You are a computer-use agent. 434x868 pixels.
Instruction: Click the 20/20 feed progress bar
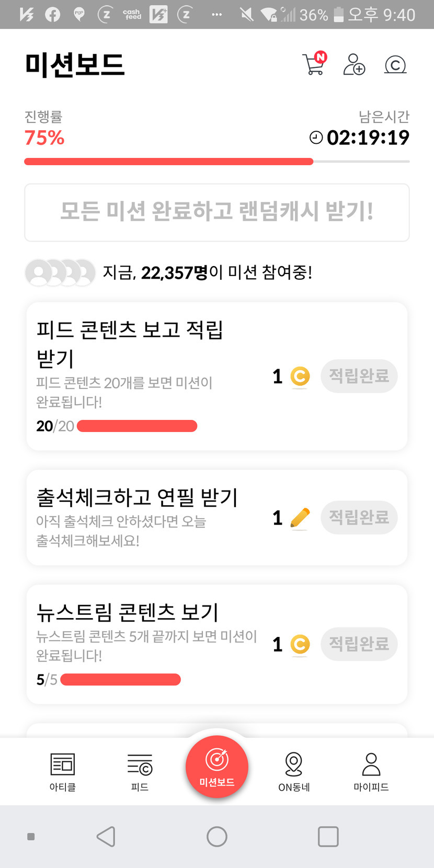pos(137,426)
